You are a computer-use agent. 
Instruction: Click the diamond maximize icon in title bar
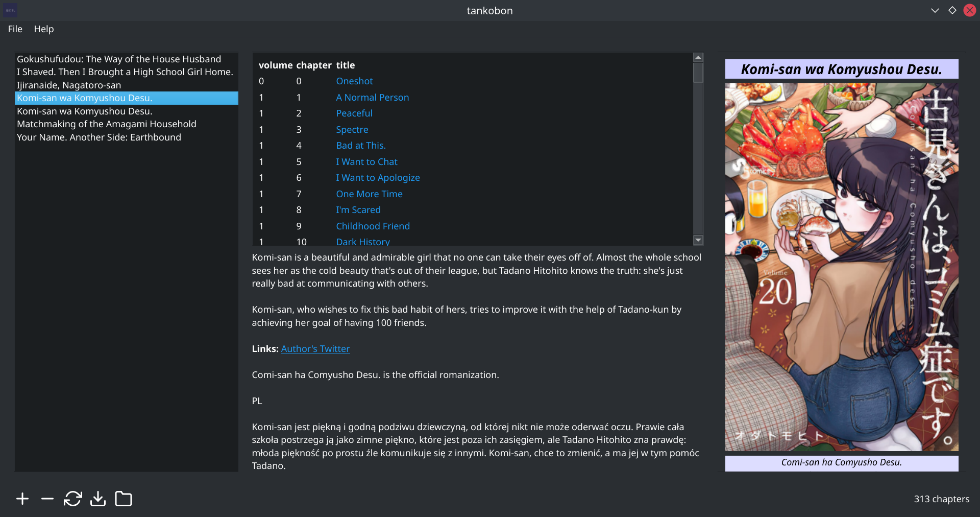click(x=952, y=10)
